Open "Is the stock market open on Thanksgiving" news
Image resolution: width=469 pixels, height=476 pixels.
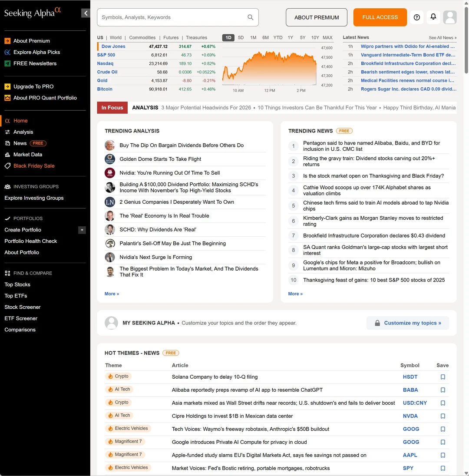point(373,176)
